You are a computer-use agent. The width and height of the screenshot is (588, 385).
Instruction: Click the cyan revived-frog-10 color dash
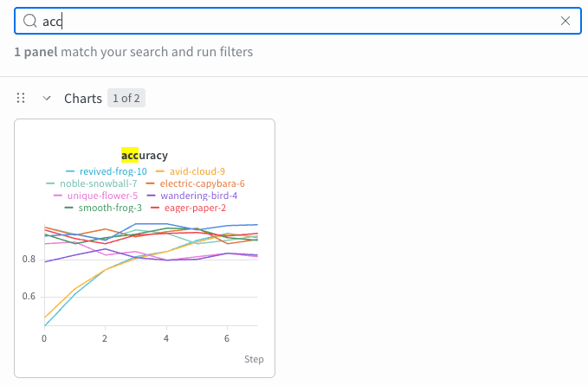click(70, 171)
